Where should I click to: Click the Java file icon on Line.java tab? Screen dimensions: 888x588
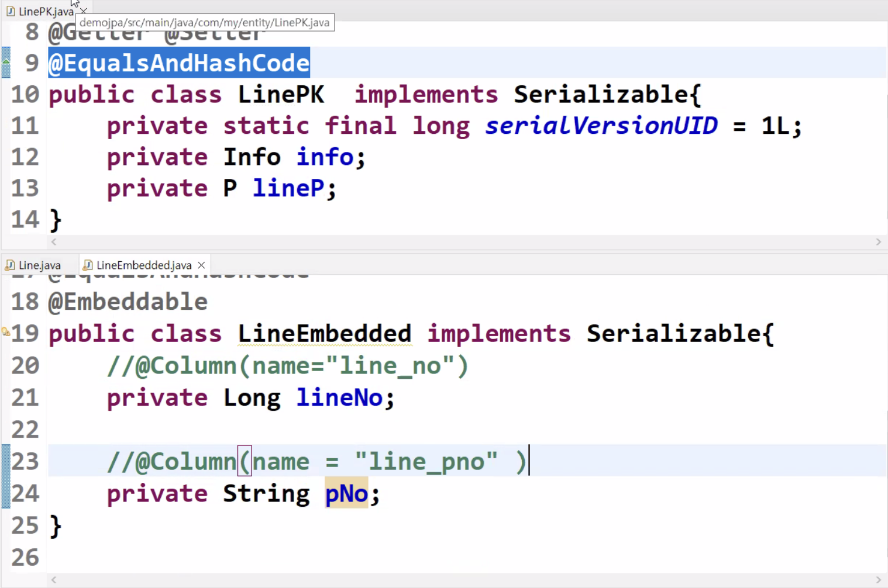[10, 265]
